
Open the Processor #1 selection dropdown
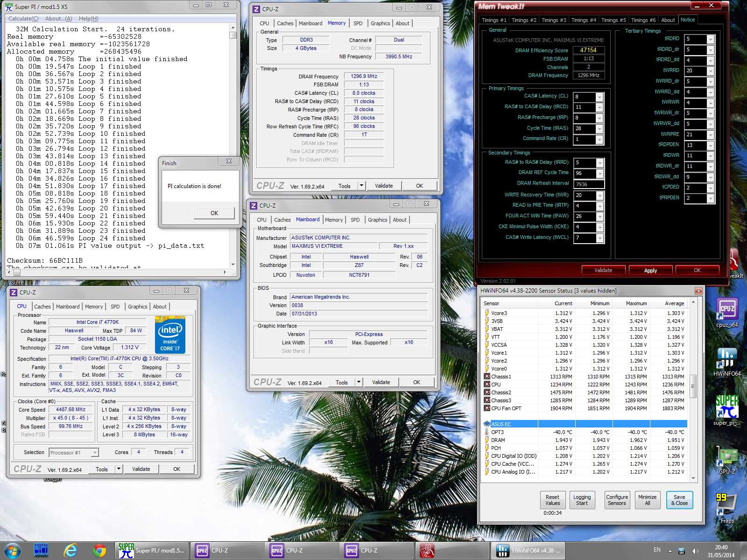(95, 452)
